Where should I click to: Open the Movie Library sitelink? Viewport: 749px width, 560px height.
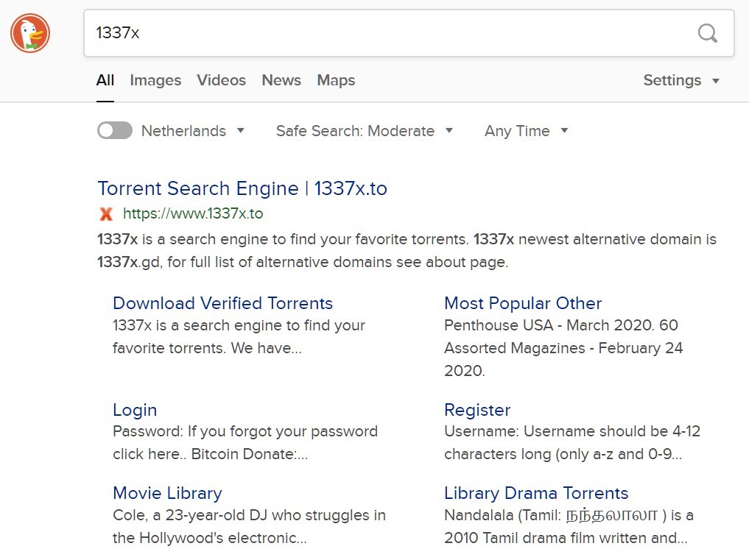(x=167, y=493)
